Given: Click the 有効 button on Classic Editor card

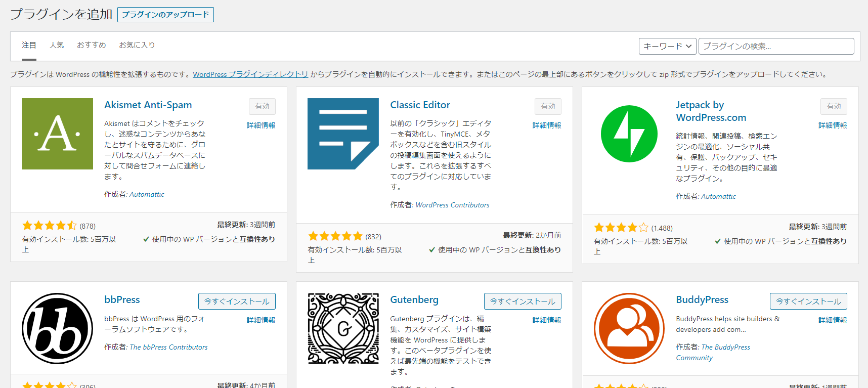Looking at the screenshot, I should click(548, 106).
